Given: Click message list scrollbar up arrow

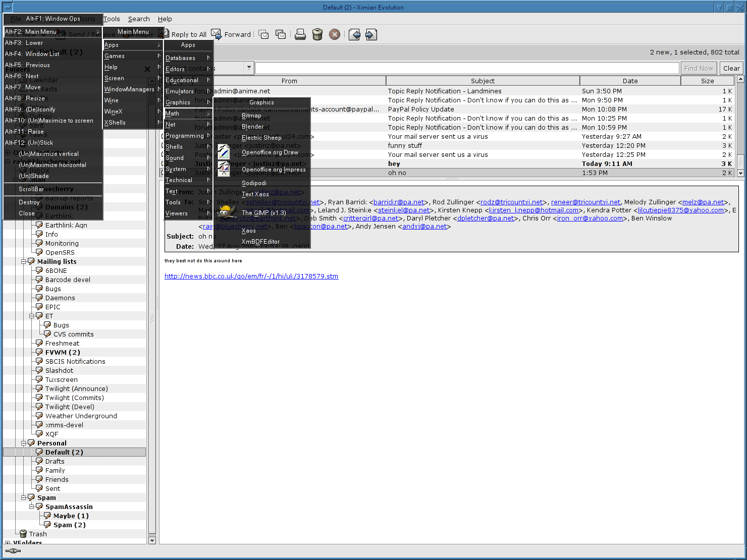Looking at the screenshot, I should pyautogui.click(x=740, y=79).
